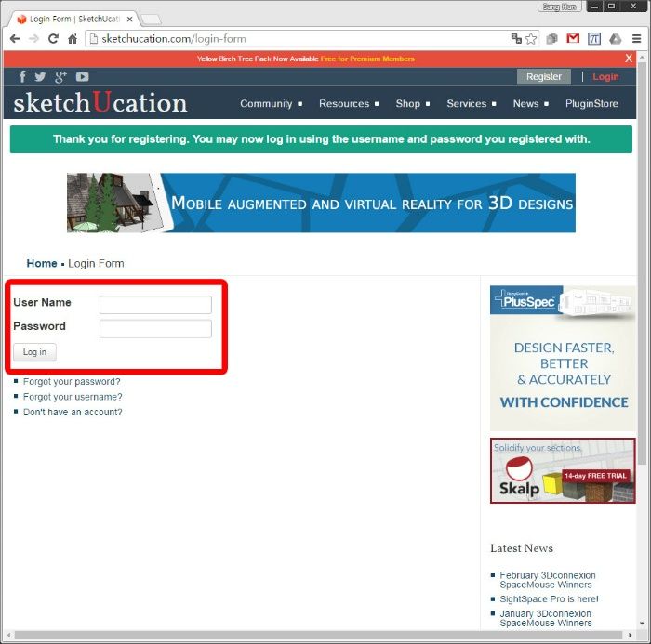
Task: Click the Register button
Action: click(x=543, y=77)
